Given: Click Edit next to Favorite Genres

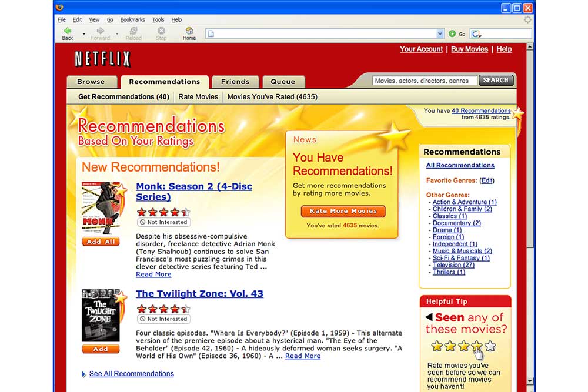Looking at the screenshot, I should [x=487, y=180].
